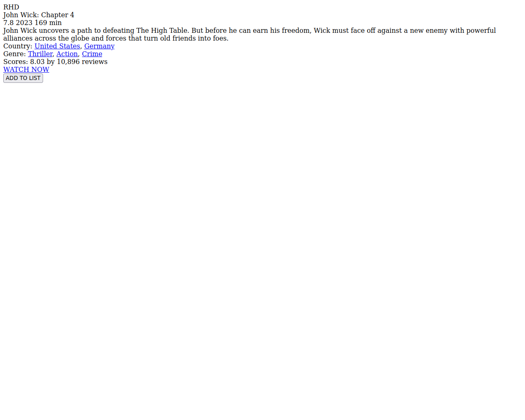Click the description's second line about alliances
525x420 pixels.
pos(116,39)
